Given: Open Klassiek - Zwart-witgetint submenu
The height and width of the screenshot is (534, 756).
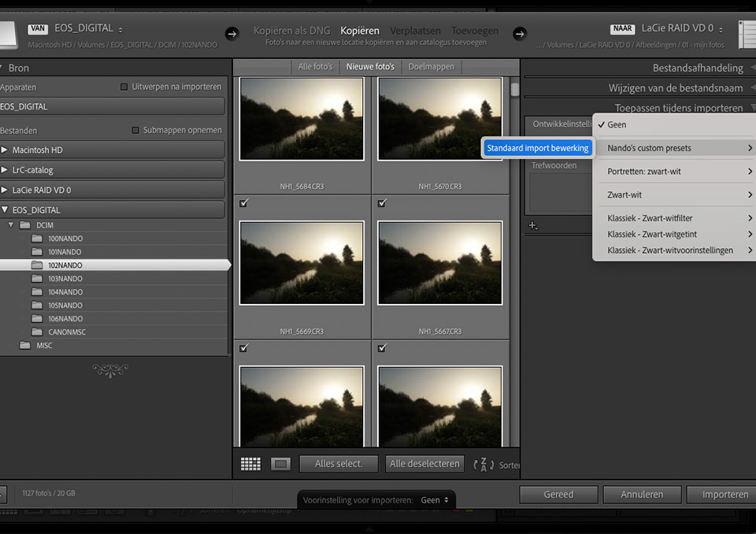Looking at the screenshot, I should [675, 235].
